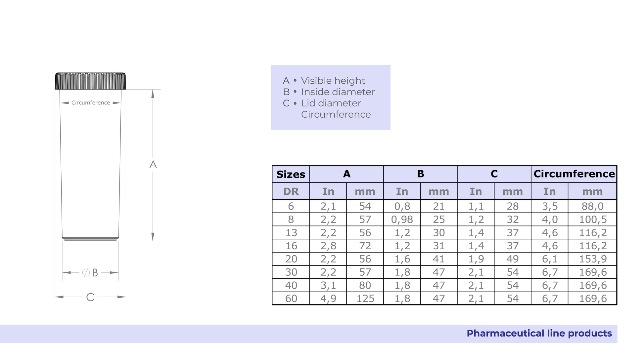The height and width of the screenshot is (362, 644).
Task: Click the "Circumference" label inside the bottle drawing
Action: click(91, 103)
